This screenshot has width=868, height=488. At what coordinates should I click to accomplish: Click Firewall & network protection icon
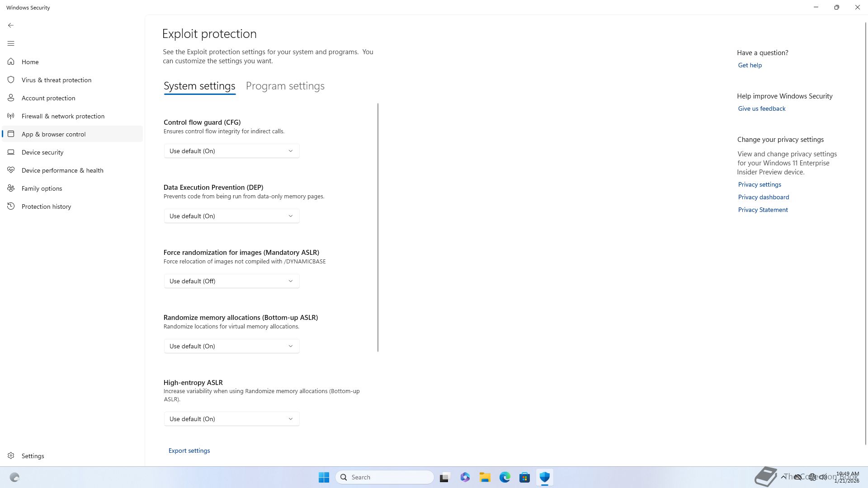[x=11, y=116]
